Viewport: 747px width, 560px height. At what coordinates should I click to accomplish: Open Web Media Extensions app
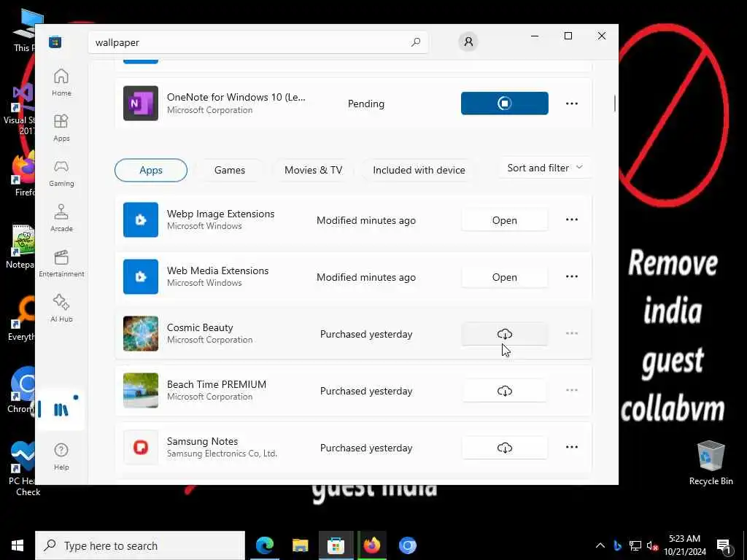point(505,277)
